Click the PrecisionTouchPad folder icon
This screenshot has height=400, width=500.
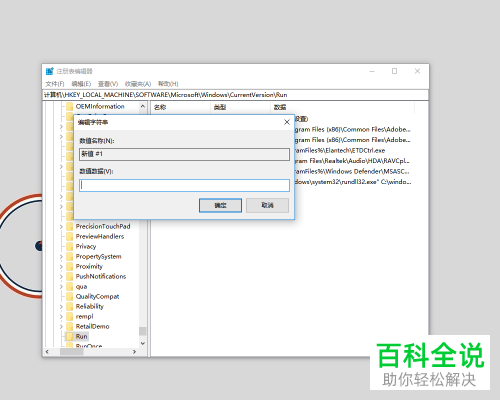point(69,226)
